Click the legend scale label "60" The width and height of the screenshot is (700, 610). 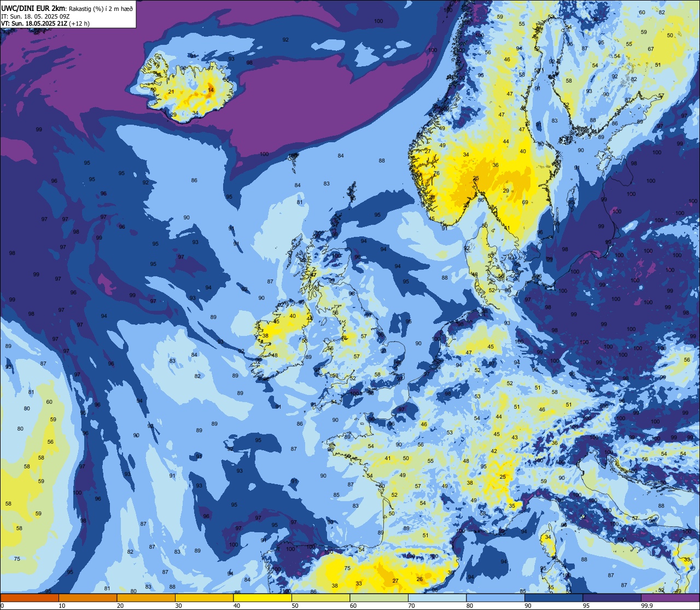pos(353,606)
